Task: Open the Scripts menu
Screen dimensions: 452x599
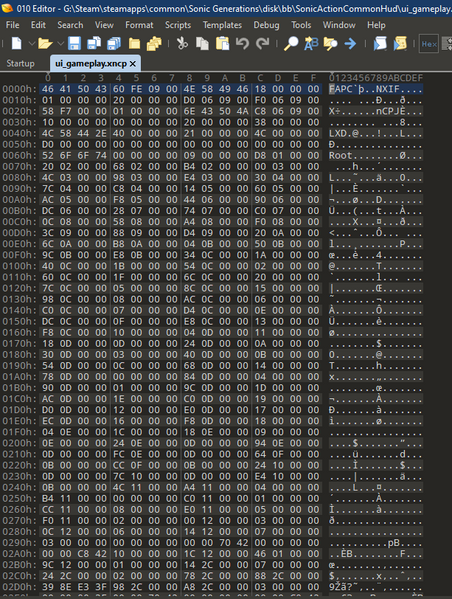Action: click(178, 25)
